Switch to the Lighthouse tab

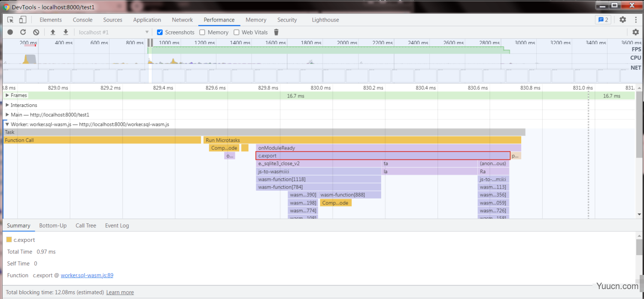(325, 20)
